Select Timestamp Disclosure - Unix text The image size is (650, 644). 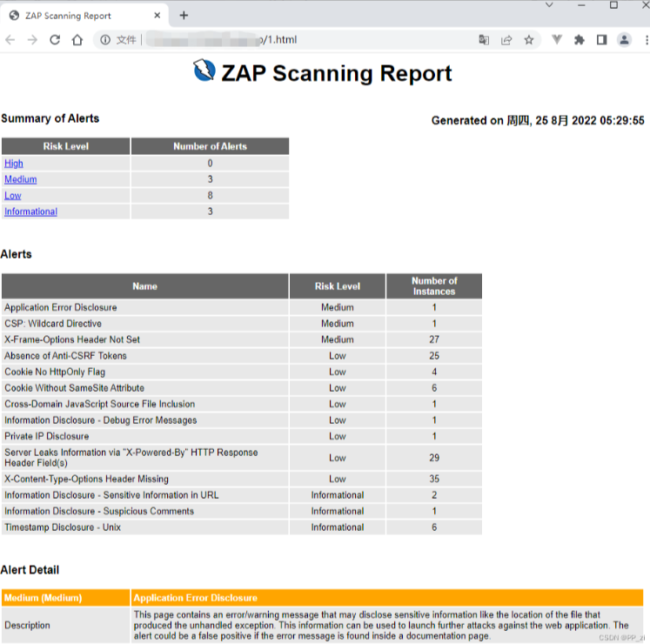click(x=63, y=527)
